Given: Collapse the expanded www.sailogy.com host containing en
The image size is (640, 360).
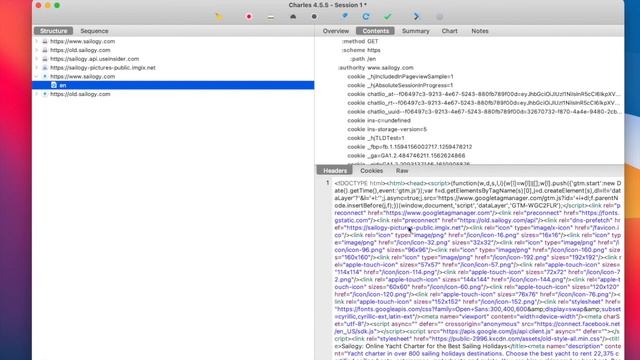Looking at the screenshot, I should [x=36, y=76].
